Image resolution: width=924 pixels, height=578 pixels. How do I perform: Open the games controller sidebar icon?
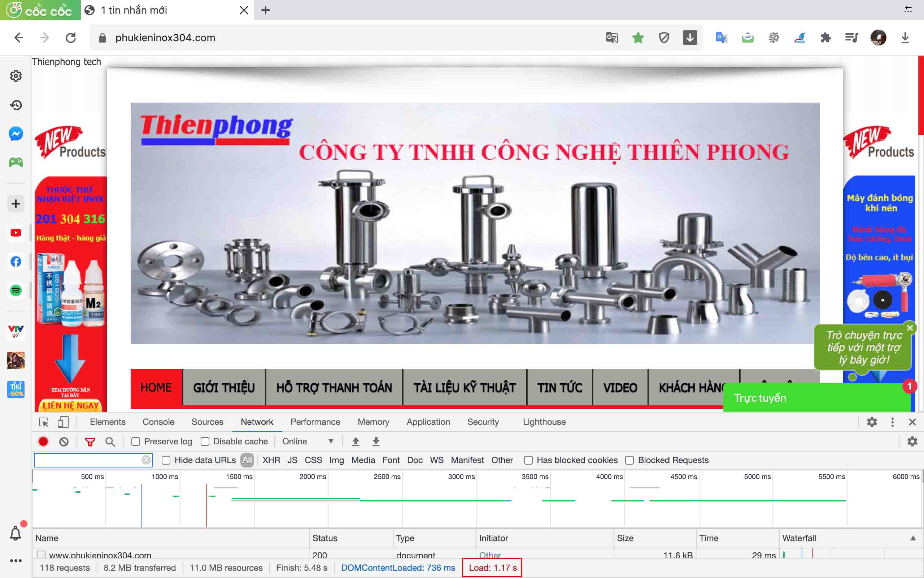coord(16,163)
